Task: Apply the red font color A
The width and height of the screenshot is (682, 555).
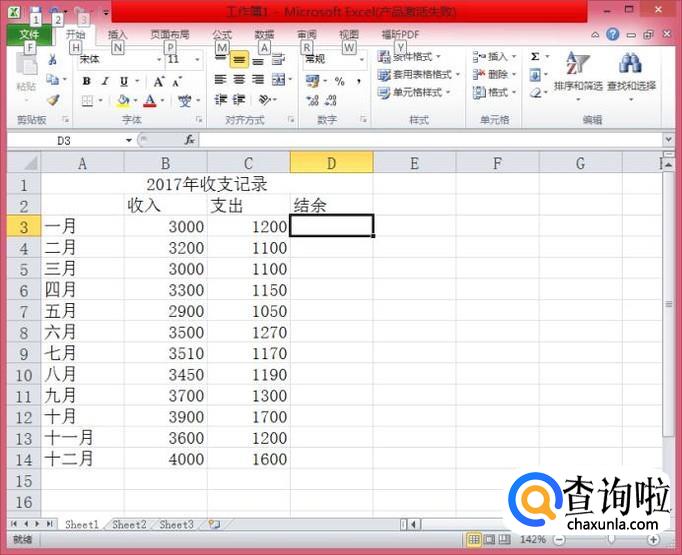Action: 150,101
